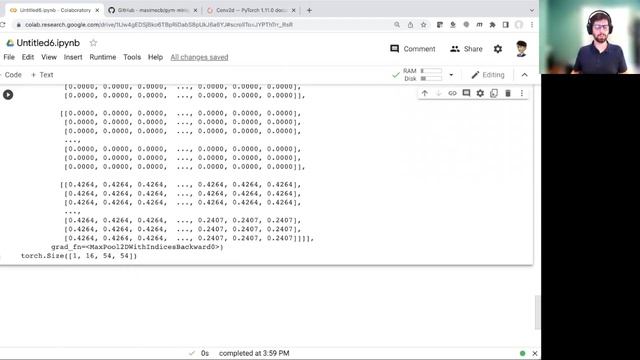Click the browser zoom magnifier icon
Viewport: 640px width, 360px height.
point(397,25)
